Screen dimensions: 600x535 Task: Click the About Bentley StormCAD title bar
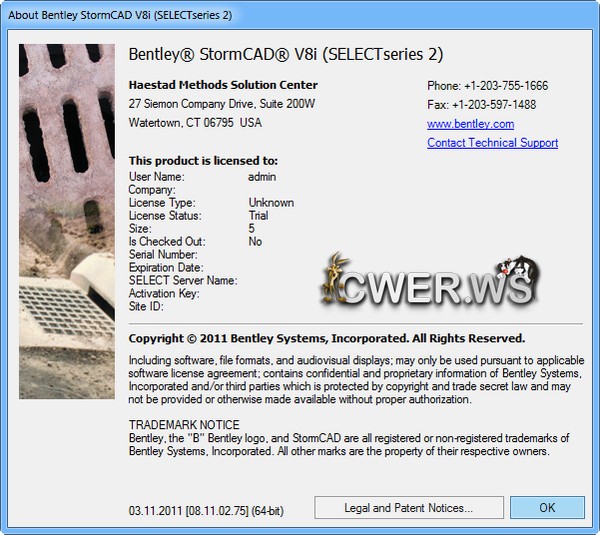[300, 15]
